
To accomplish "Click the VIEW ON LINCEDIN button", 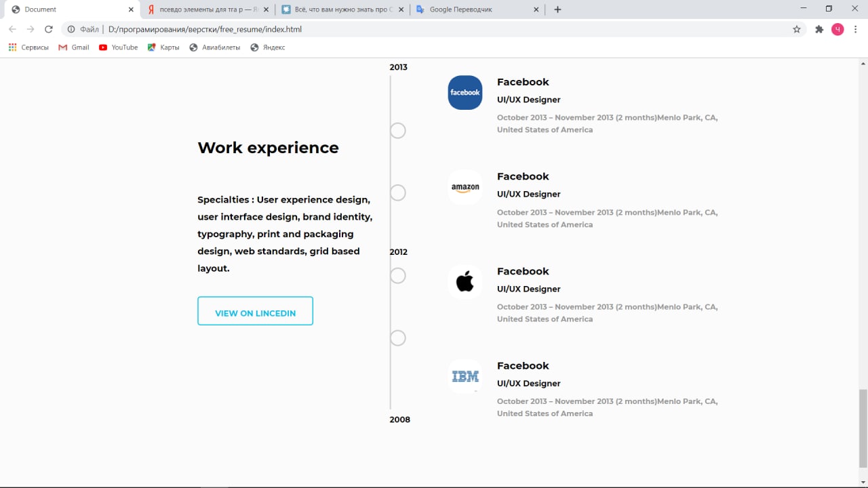I will click(255, 311).
